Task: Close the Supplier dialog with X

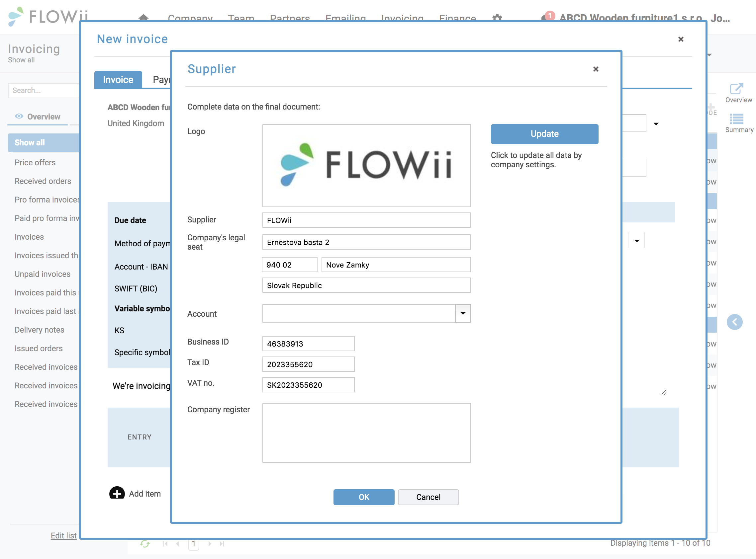Action: tap(596, 69)
